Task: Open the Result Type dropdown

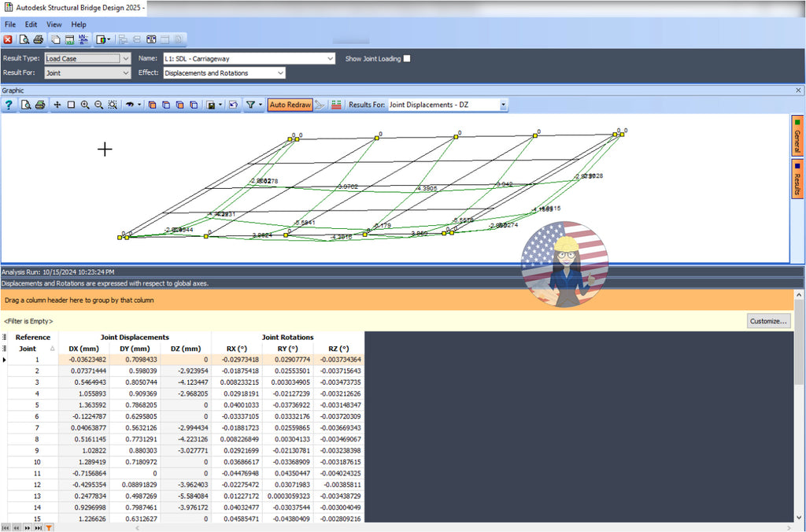Action: pos(126,58)
